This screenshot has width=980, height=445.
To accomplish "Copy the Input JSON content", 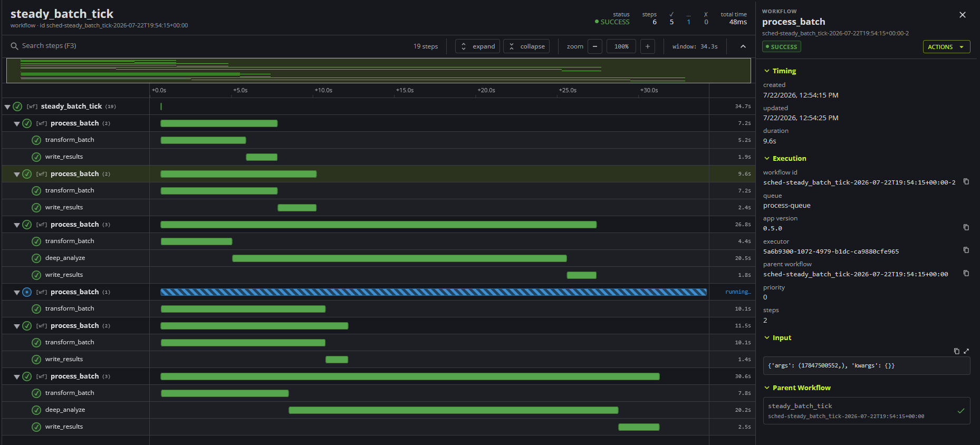I will [x=957, y=351].
